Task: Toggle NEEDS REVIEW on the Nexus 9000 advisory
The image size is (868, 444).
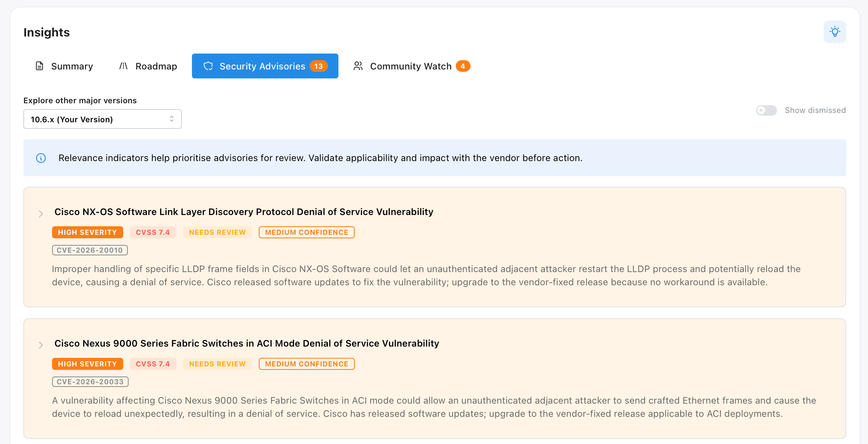Action: coord(218,364)
